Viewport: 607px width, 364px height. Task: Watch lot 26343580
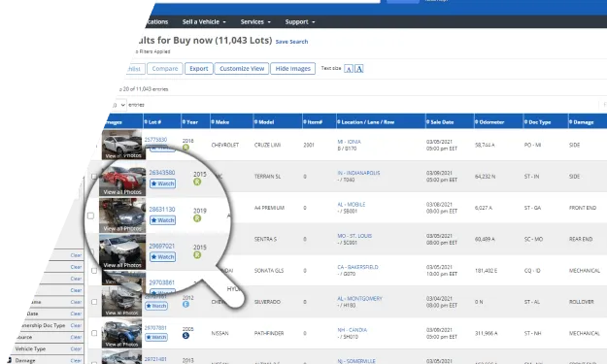[162, 183]
